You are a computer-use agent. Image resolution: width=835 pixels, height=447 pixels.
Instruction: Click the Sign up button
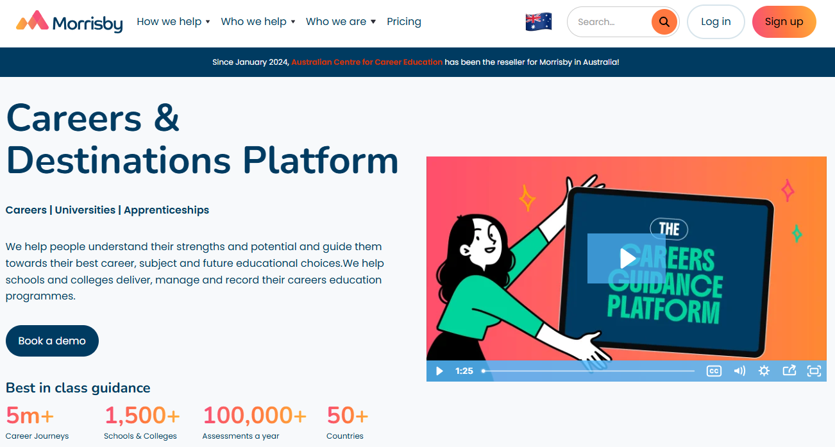point(784,22)
